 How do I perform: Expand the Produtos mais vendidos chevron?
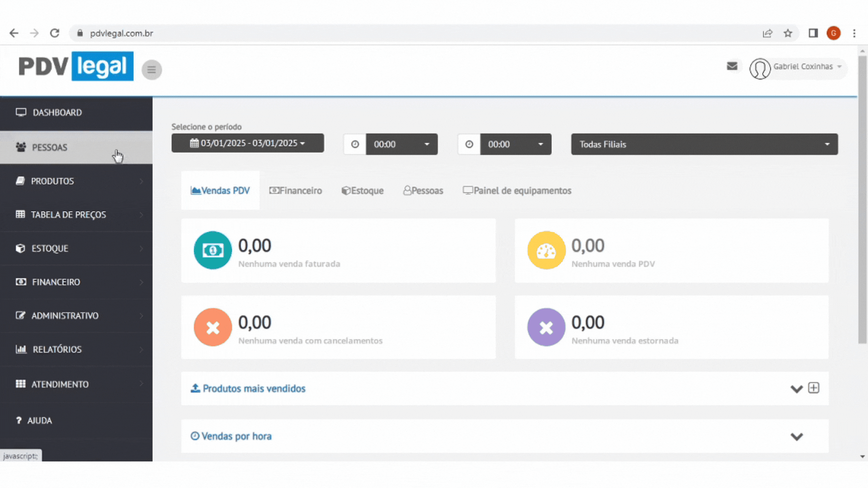pos(796,389)
